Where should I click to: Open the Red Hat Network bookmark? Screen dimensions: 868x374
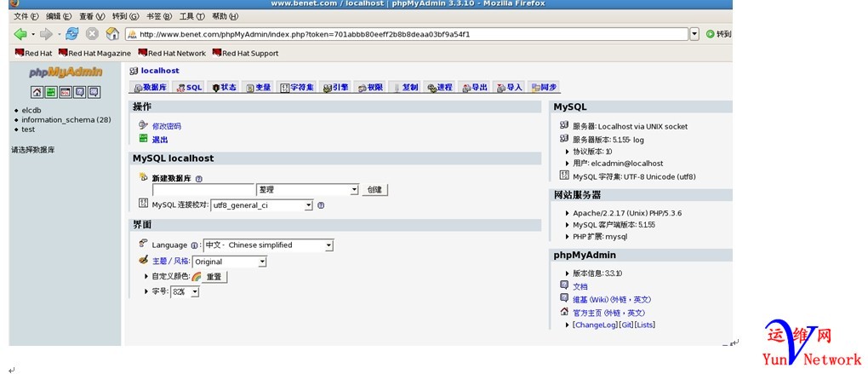172,53
